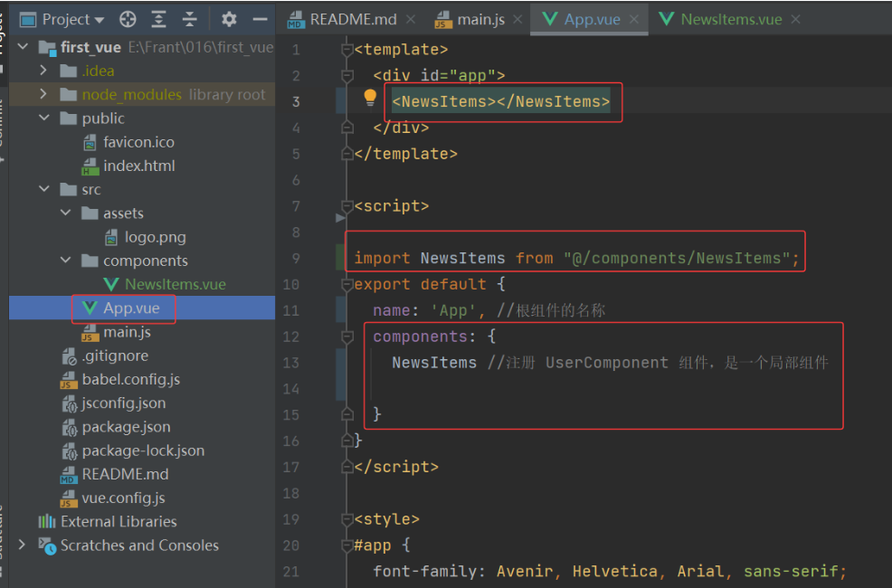Click the Expand All icon in Project toolbar

158,19
